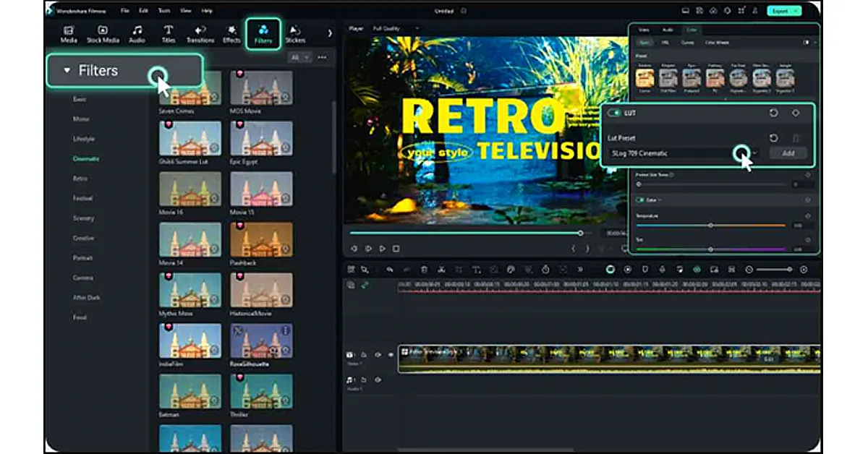Select the Cinematic filter category
Image resolution: width=868 pixels, height=454 pixels.
[x=86, y=158]
